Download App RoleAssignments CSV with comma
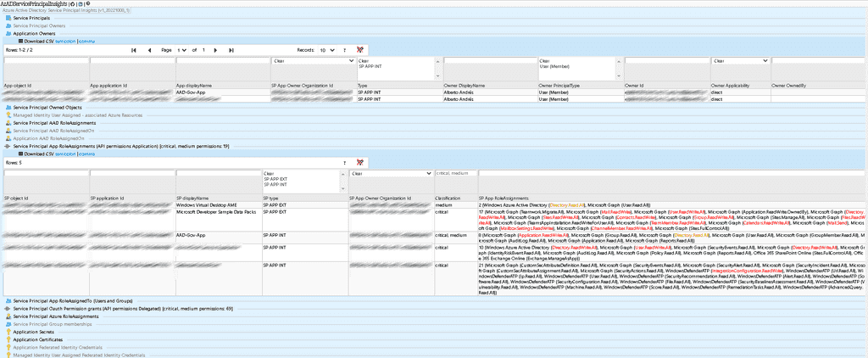The width and height of the screenshot is (868, 358). (86, 154)
